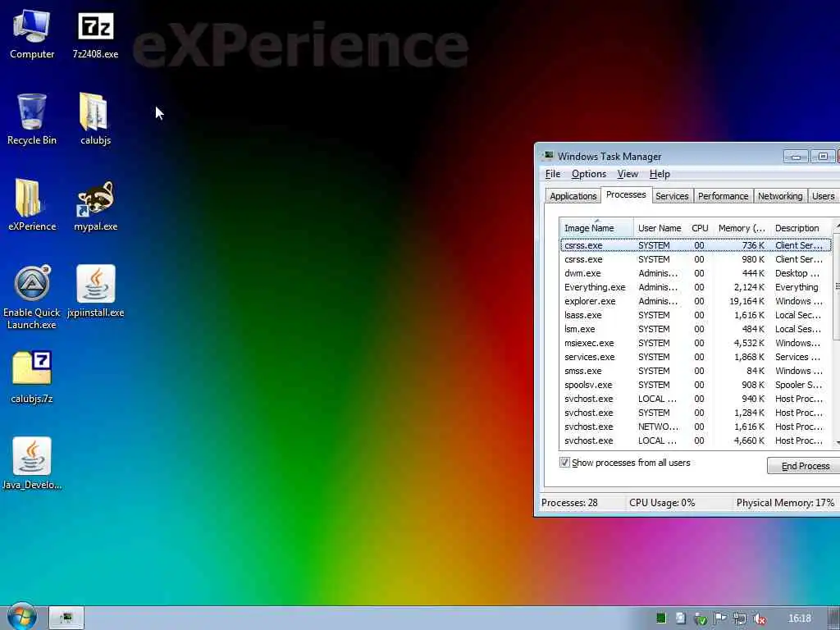840x630 pixels.
Task: Click the network connection tray icon
Action: pyautogui.click(x=740, y=619)
